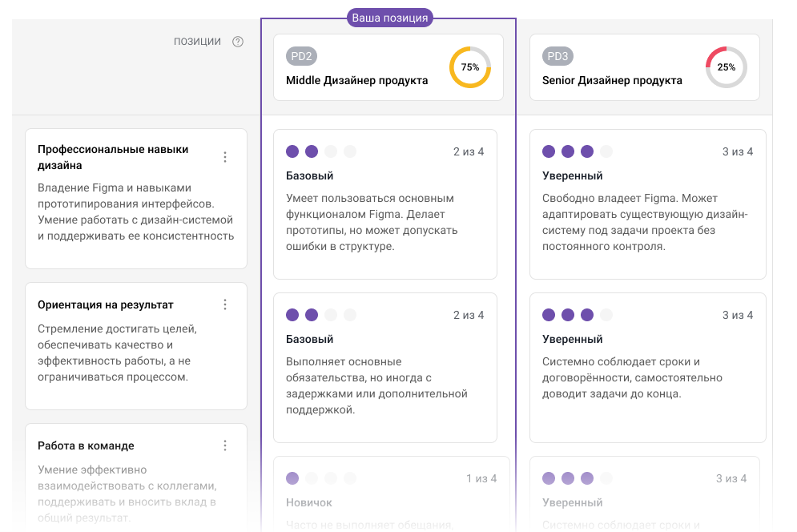Open the three-dot menu for Работа в команде
The height and width of the screenshot is (532, 797).
225,445
